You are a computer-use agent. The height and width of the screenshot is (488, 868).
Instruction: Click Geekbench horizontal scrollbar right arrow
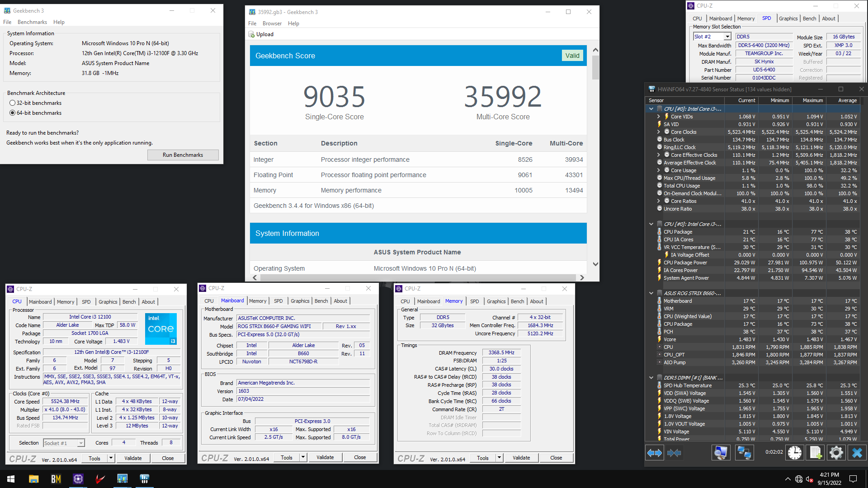click(582, 277)
